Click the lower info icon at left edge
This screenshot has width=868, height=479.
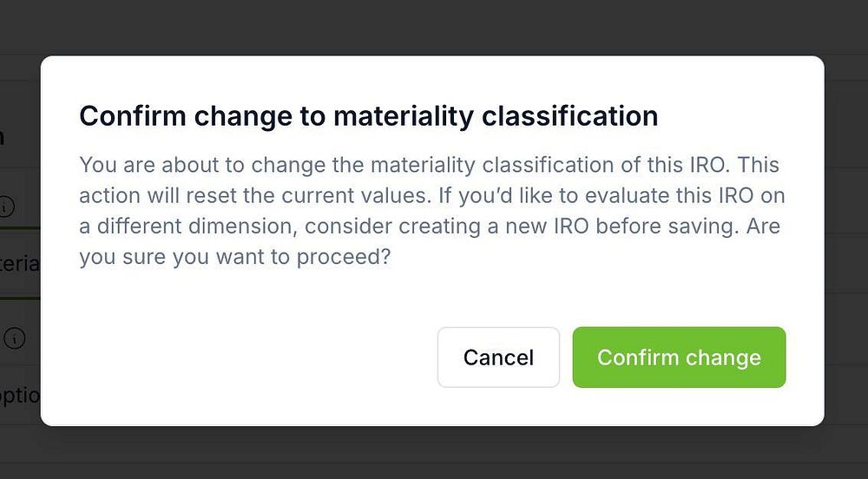pyautogui.click(x=14, y=338)
